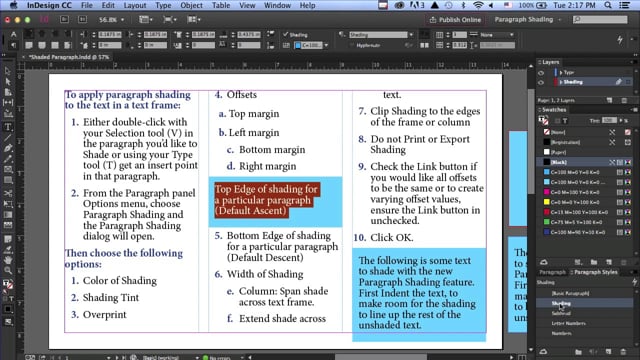Select the Zoom tool magnifier
Screen dimensions: 640x360
8,270
